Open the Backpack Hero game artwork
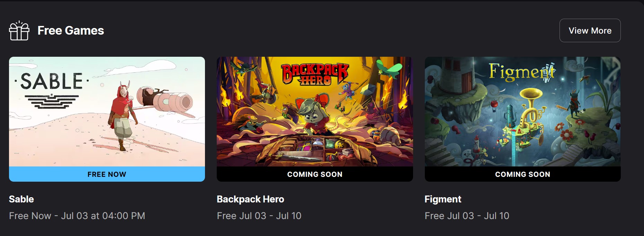This screenshot has height=236, width=644. point(315,111)
